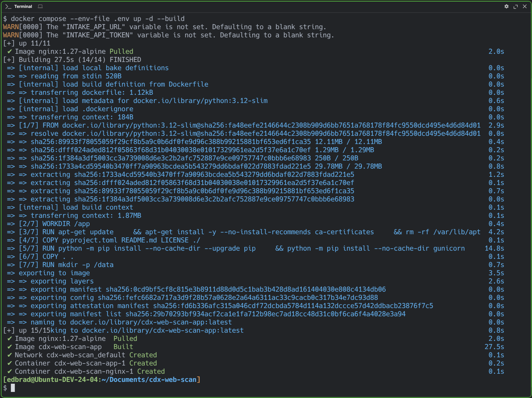Select the Terminal title label
The width and height of the screenshot is (532, 398).
[x=23, y=6]
